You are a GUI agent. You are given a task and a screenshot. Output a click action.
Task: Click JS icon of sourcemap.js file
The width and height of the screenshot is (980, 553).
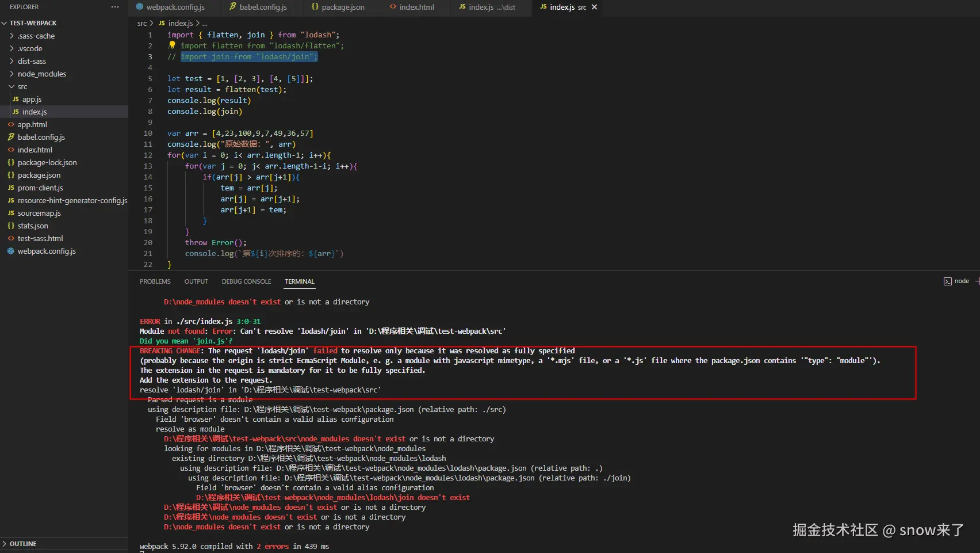(x=11, y=213)
